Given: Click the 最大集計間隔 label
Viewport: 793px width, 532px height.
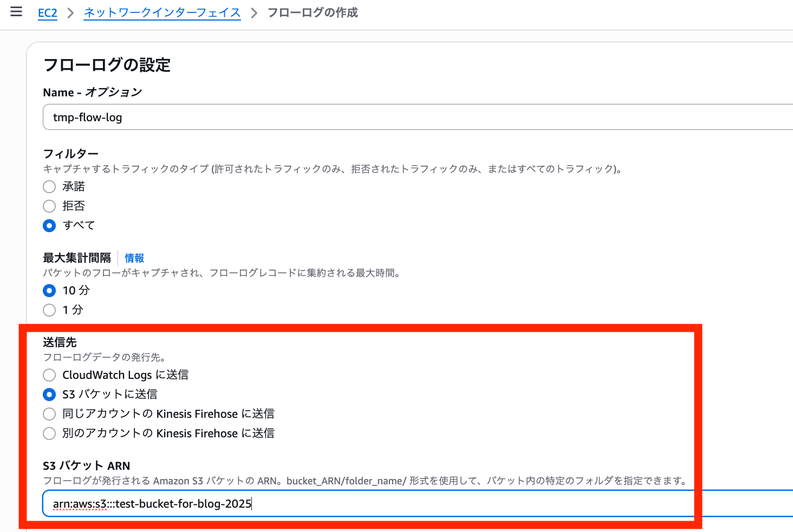Looking at the screenshot, I should tap(77, 258).
